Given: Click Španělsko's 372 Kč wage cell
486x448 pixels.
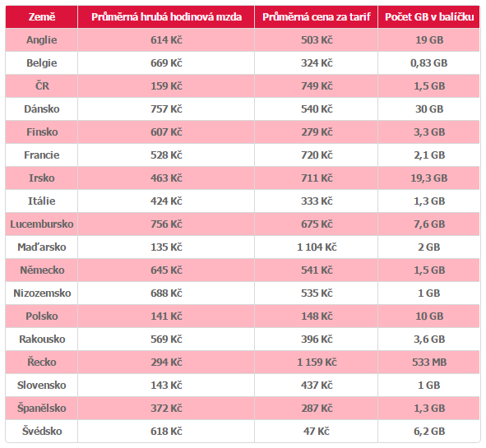Looking at the screenshot, I should point(166,408).
